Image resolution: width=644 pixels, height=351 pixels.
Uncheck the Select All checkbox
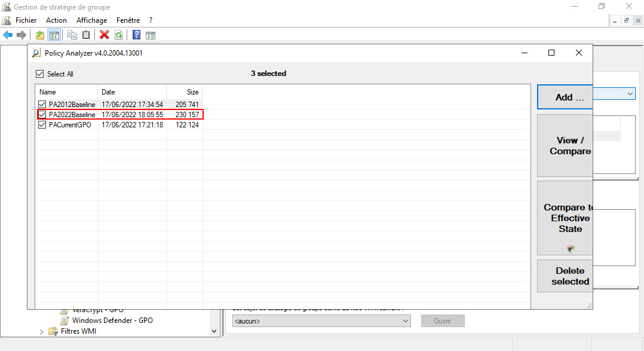coord(40,74)
